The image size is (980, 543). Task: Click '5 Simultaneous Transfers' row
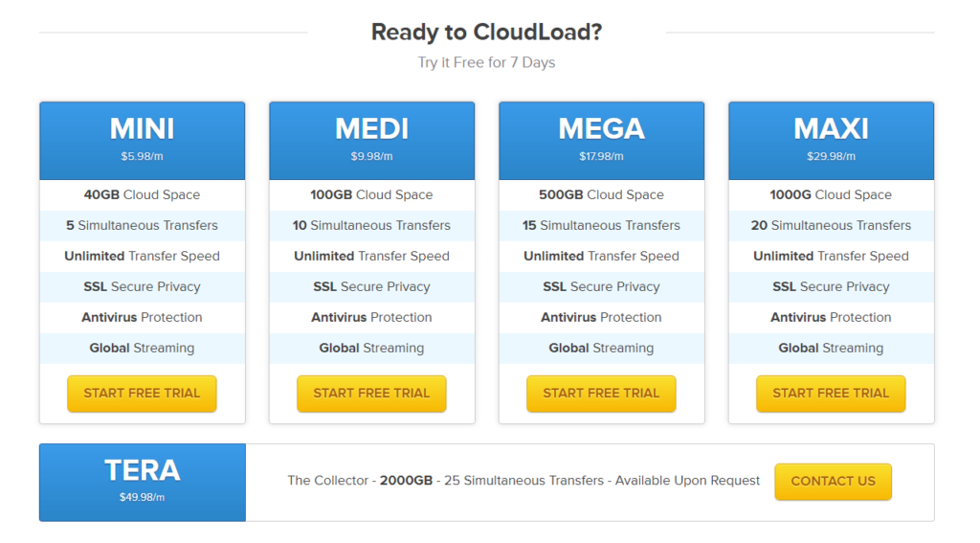[x=142, y=226]
